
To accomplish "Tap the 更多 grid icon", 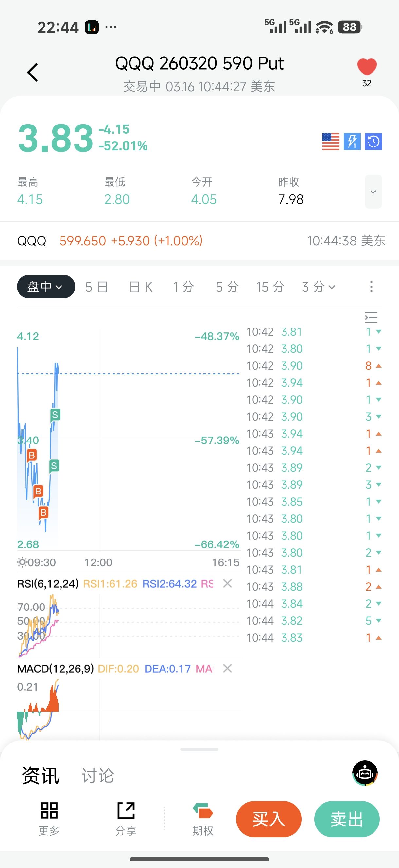I will pyautogui.click(x=49, y=810).
